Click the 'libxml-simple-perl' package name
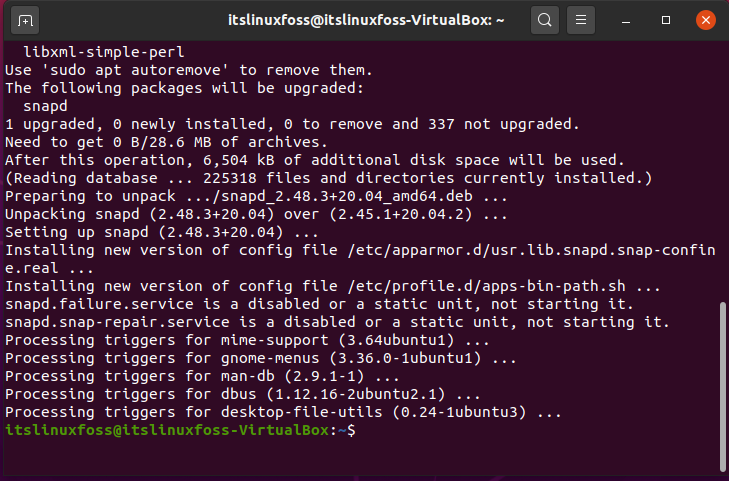729x481 pixels. (x=104, y=52)
